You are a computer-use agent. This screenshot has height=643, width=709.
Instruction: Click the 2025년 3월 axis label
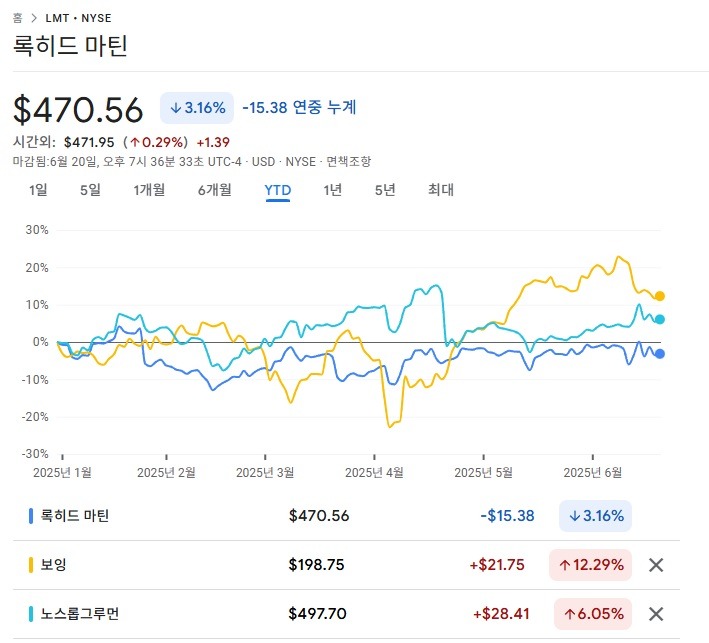pyautogui.click(x=265, y=473)
